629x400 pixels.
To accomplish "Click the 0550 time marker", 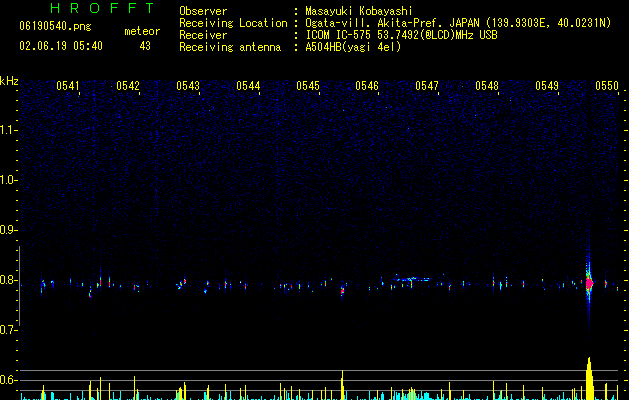I will coord(607,86).
